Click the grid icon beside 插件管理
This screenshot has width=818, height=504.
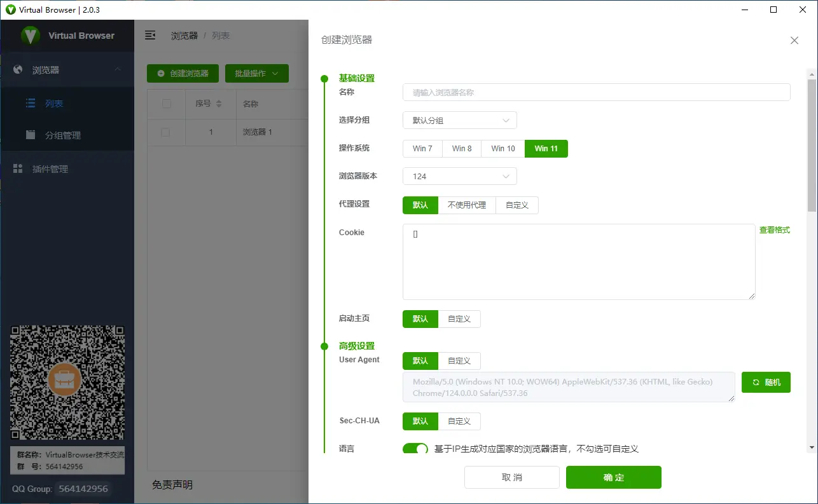point(18,169)
